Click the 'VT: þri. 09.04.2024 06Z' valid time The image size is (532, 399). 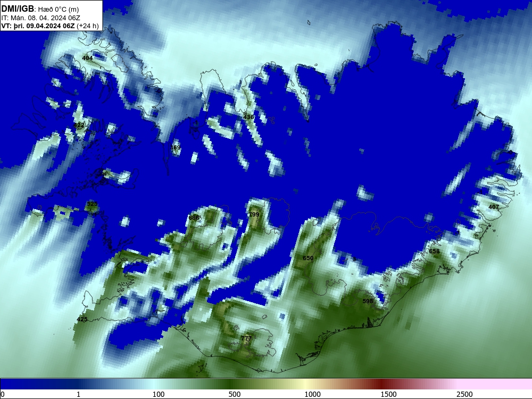pos(38,26)
